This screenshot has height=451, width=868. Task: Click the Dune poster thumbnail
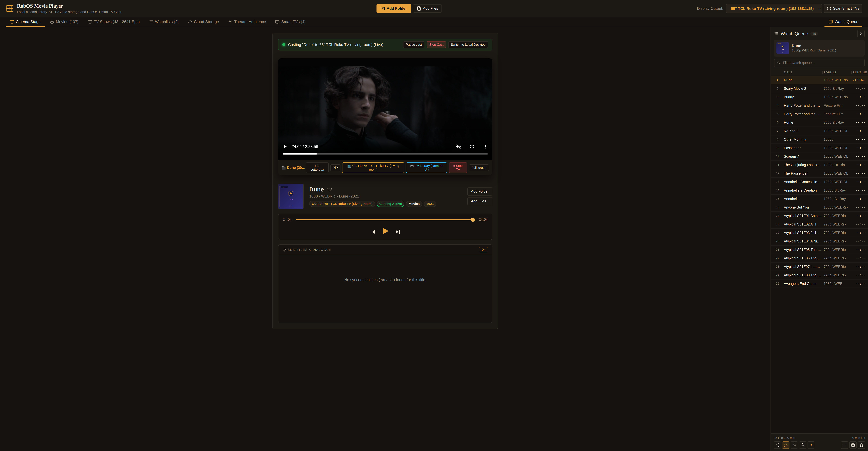291,196
